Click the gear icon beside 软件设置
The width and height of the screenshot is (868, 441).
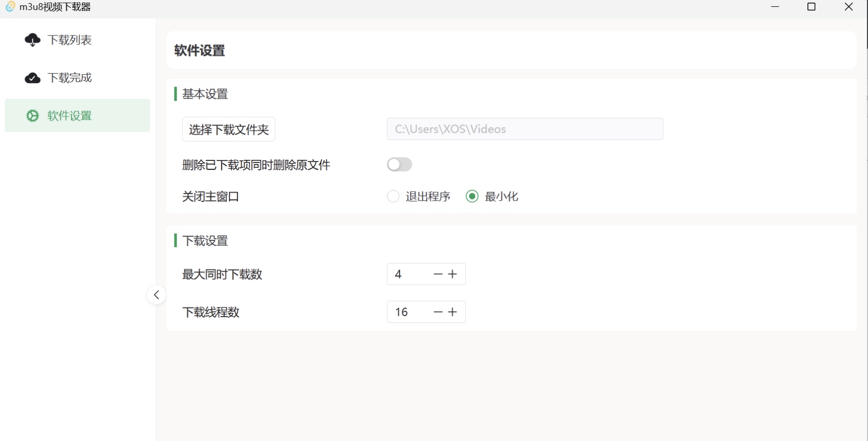click(32, 115)
